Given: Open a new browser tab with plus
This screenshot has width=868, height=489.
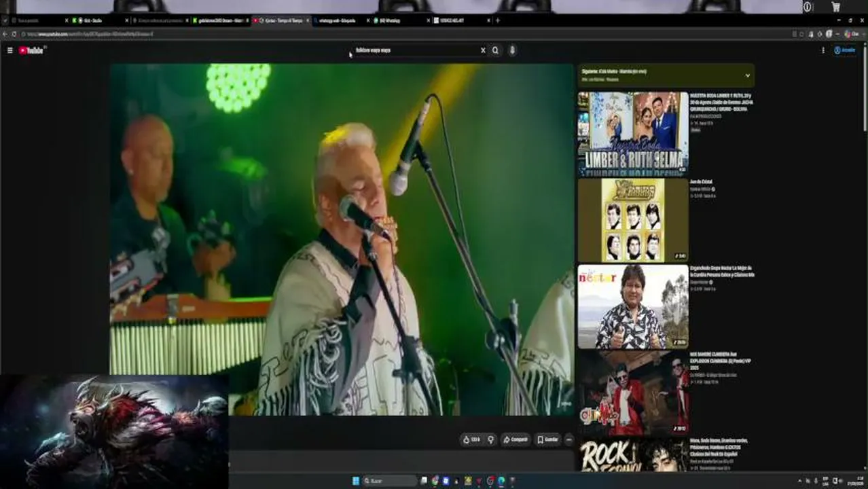Looking at the screenshot, I should click(x=498, y=20).
